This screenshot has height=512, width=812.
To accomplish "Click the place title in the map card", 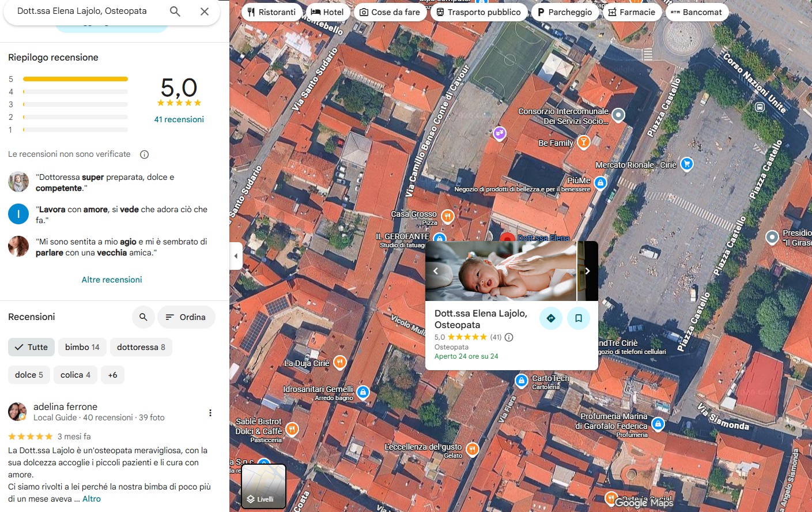I will click(481, 319).
